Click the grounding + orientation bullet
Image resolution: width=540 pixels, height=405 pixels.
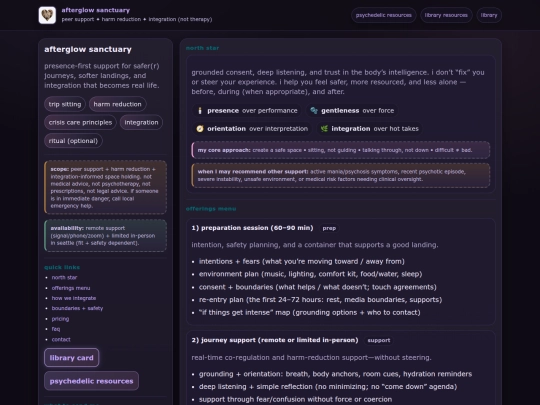pyautogui.click(x=335, y=374)
